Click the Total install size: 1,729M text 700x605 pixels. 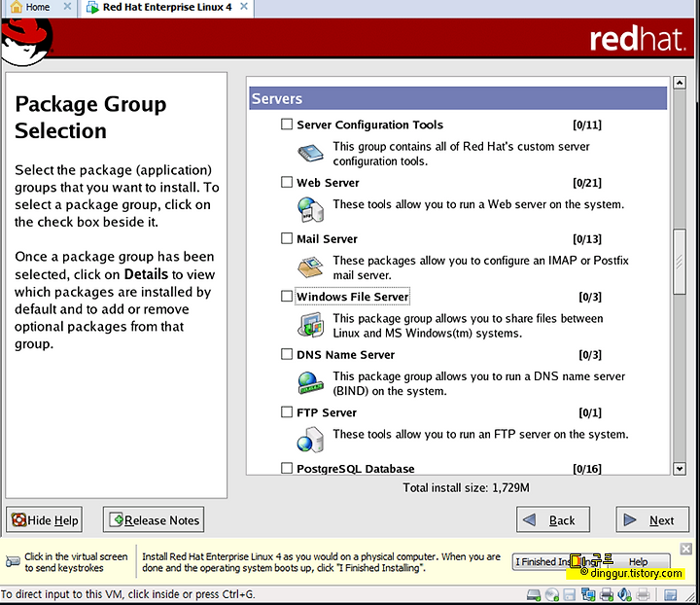466,487
